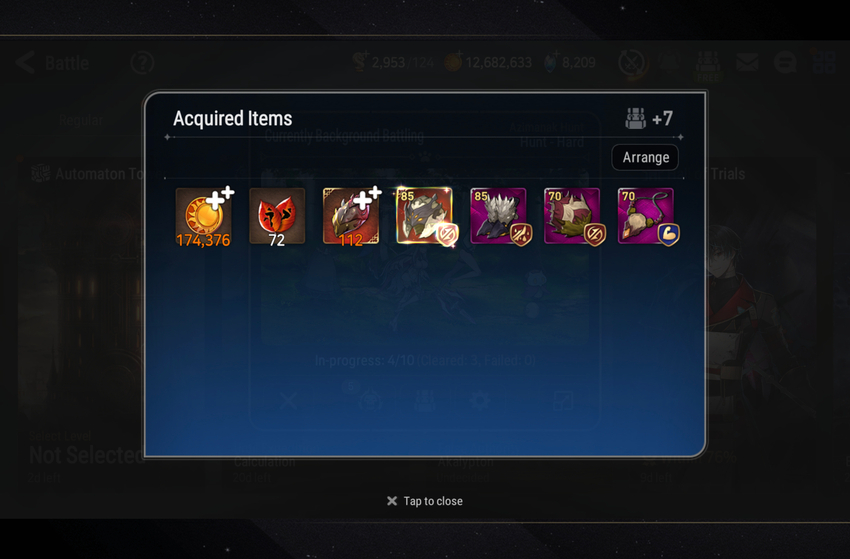850x559 pixels.
Task: Open the grid menu icon at top right
Action: 823,63
